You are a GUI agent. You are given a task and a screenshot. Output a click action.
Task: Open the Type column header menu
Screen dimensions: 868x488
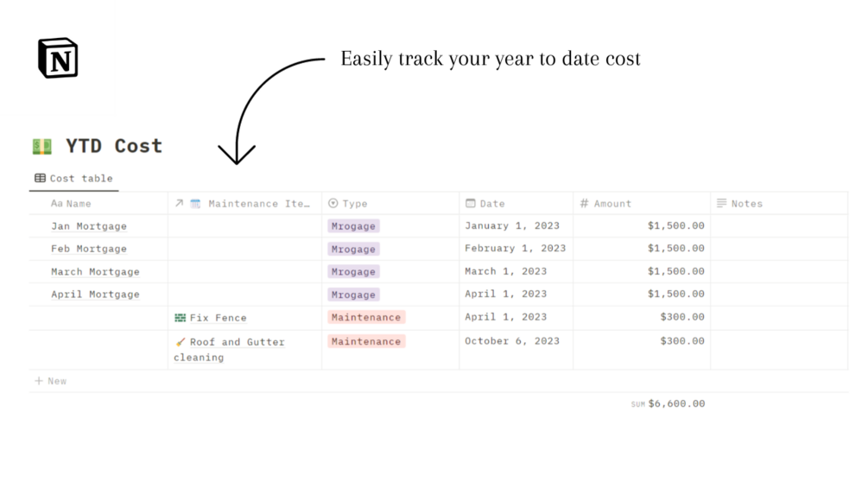390,203
